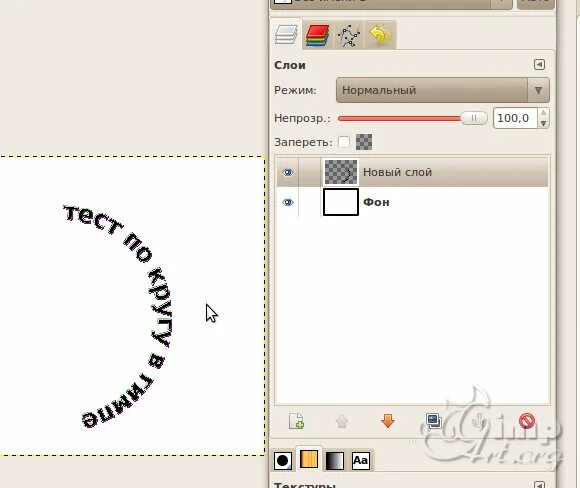Raise the layer with the up arrow
The width and height of the screenshot is (580, 488).
pos(342,421)
